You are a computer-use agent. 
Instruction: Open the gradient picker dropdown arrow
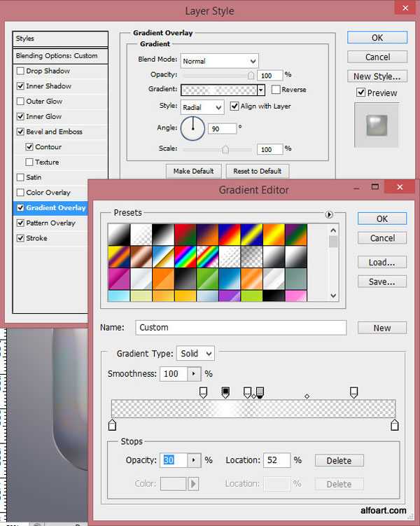pyautogui.click(x=261, y=90)
